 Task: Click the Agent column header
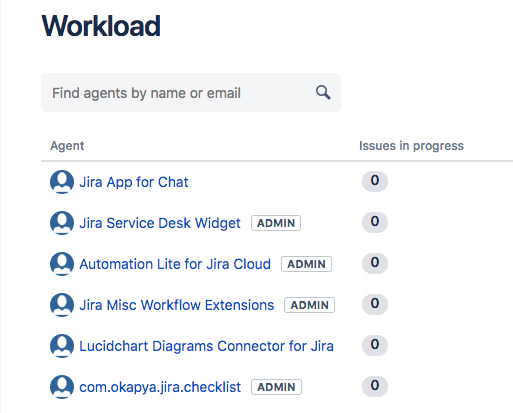coord(67,146)
